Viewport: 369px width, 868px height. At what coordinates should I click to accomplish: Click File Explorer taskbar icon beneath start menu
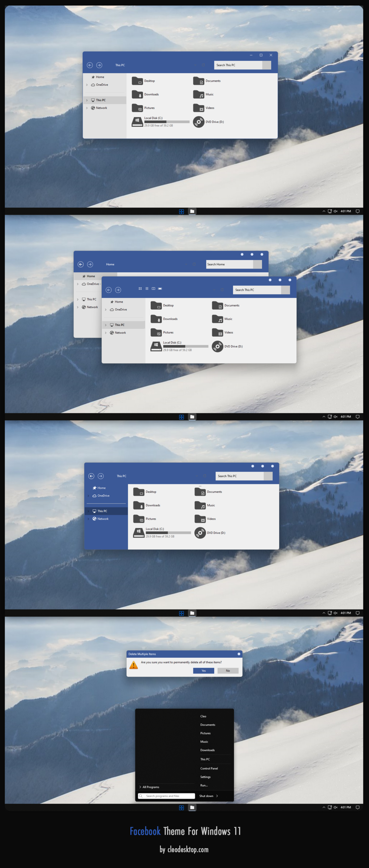tap(192, 807)
